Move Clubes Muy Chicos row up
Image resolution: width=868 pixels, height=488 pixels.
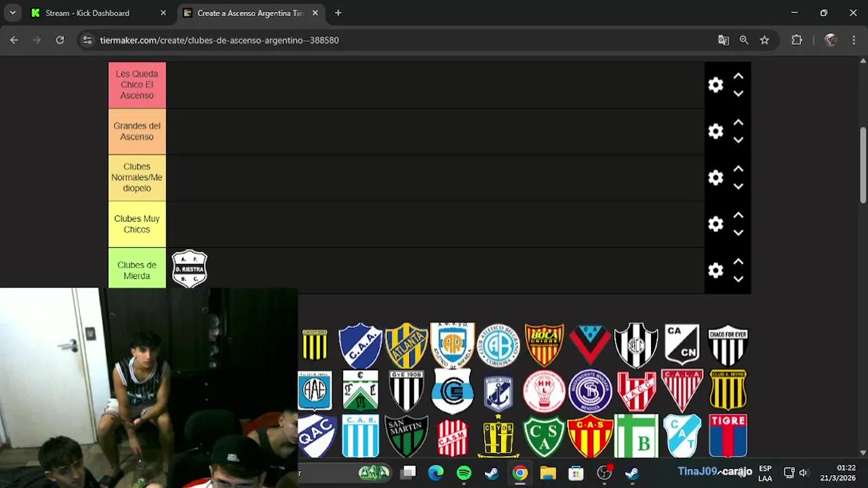(738, 216)
